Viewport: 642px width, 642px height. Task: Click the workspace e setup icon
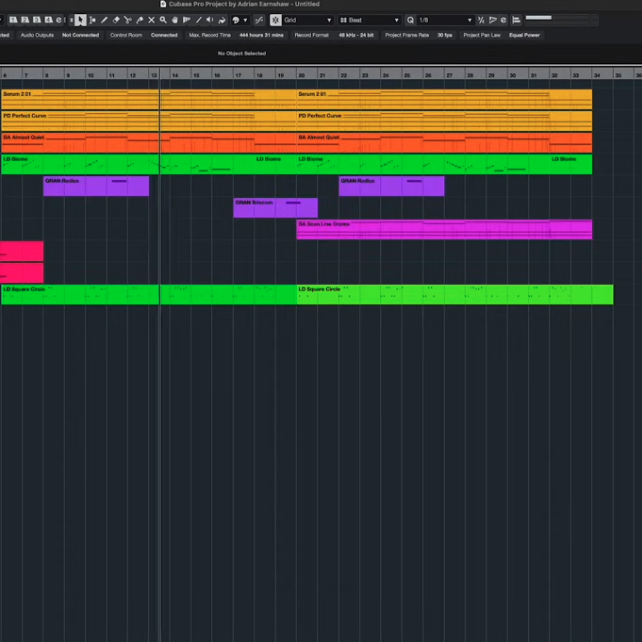[x=59, y=20]
